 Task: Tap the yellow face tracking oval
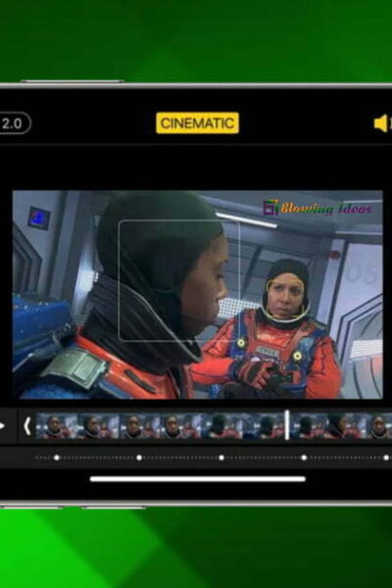click(x=287, y=299)
